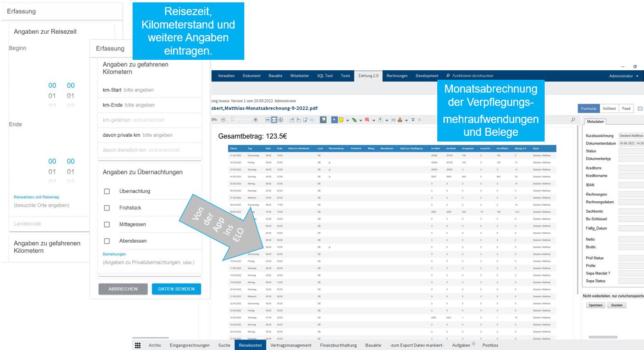Open the Eingangsrechnungen tab in bottom bar

tap(190, 345)
